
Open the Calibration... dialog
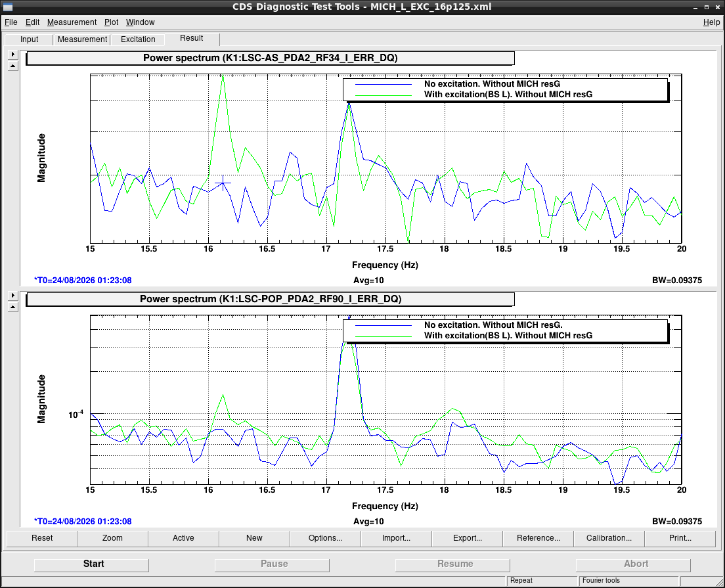(609, 538)
